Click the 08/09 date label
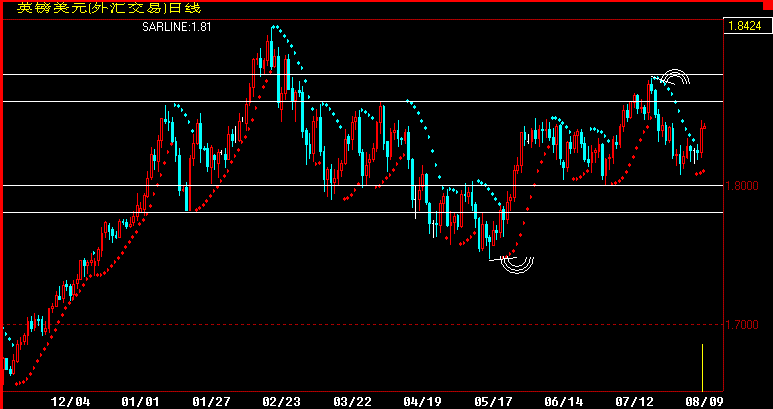This screenshot has height=409, width=773. tap(705, 402)
